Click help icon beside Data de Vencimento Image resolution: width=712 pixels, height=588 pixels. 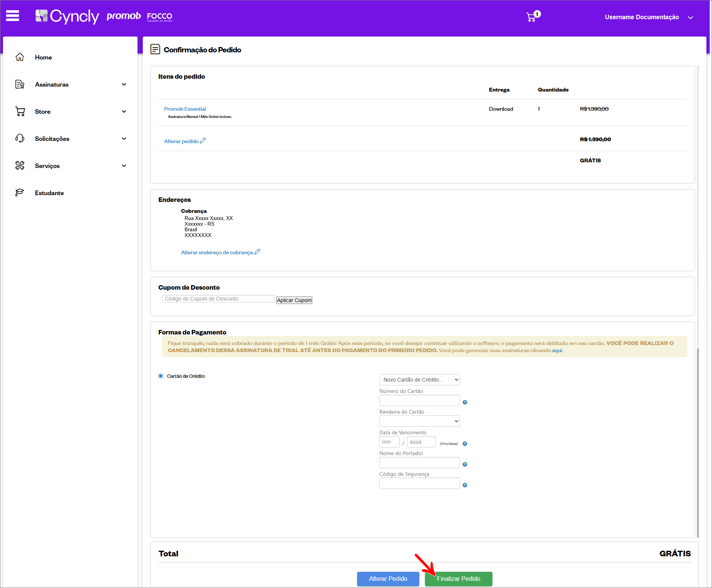click(x=465, y=444)
